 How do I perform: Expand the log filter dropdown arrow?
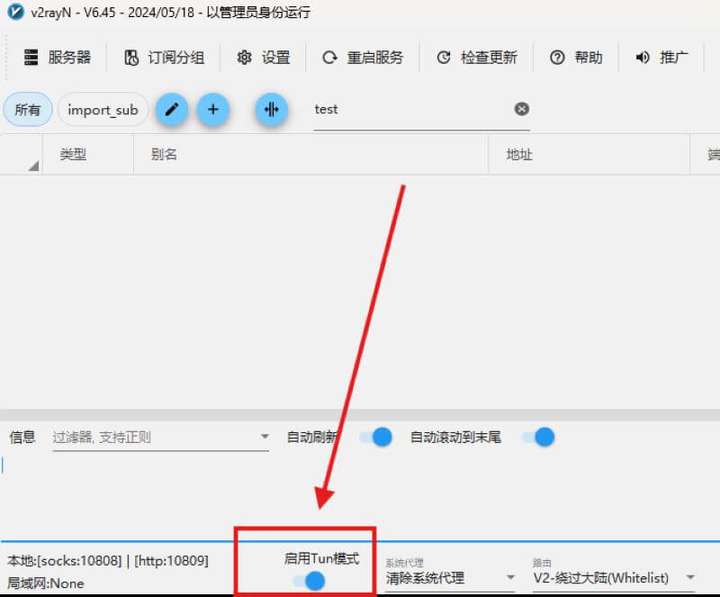[264, 436]
